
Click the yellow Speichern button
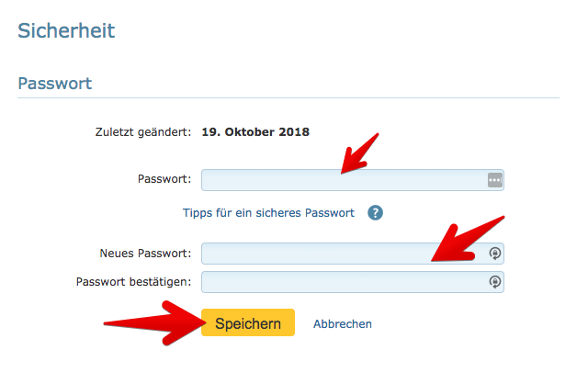click(x=248, y=322)
